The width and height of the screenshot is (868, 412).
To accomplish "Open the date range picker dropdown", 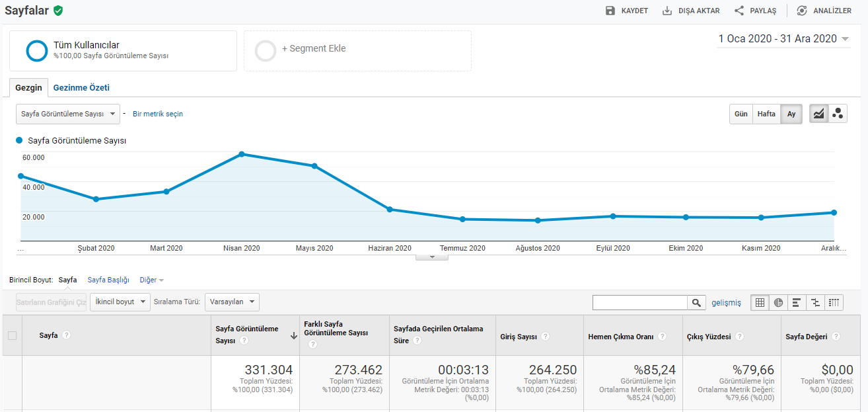I will [783, 38].
